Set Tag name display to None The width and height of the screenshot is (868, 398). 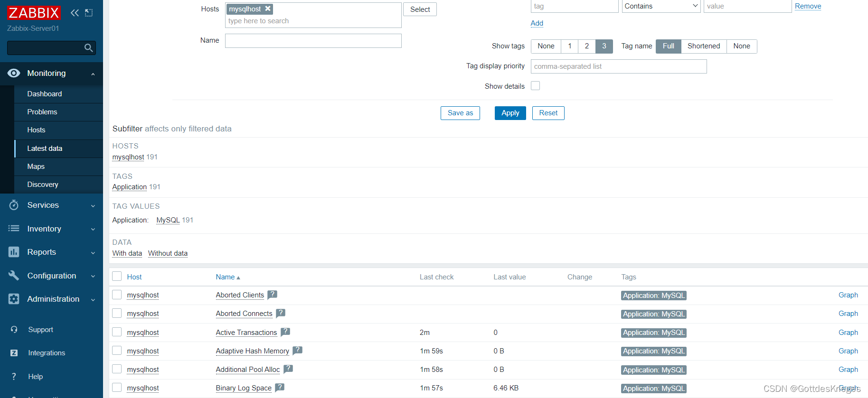coord(742,46)
